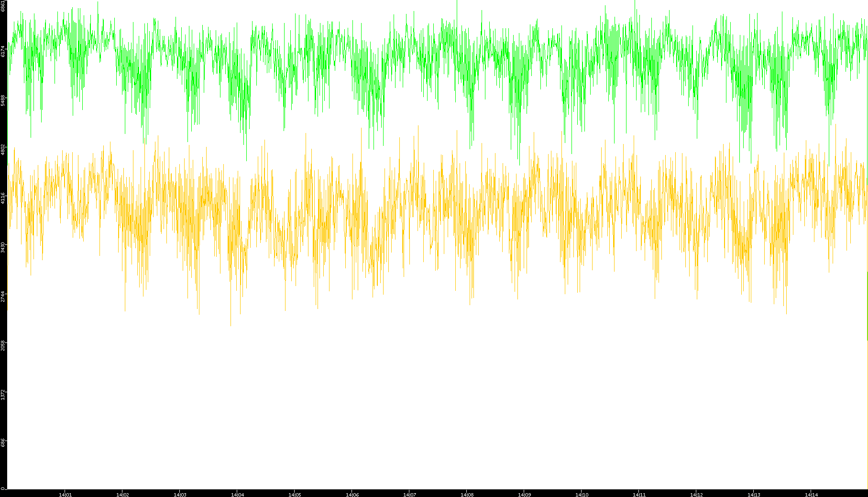
Task: Click the 14:08 time axis label
Action: point(467,495)
